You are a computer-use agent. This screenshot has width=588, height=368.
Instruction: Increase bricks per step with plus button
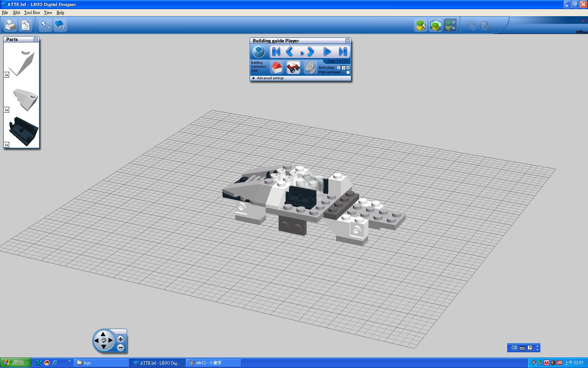[x=348, y=68]
